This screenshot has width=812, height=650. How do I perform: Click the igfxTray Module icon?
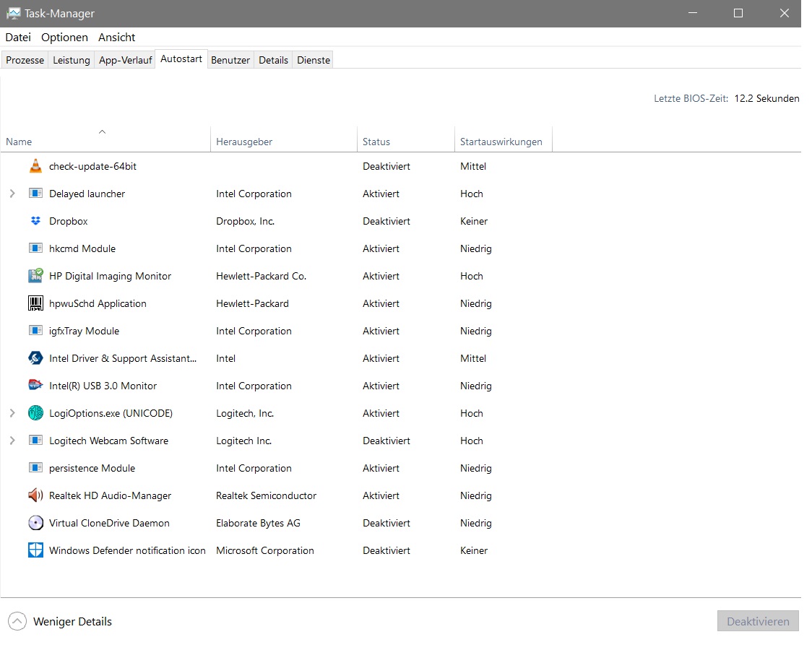35,331
